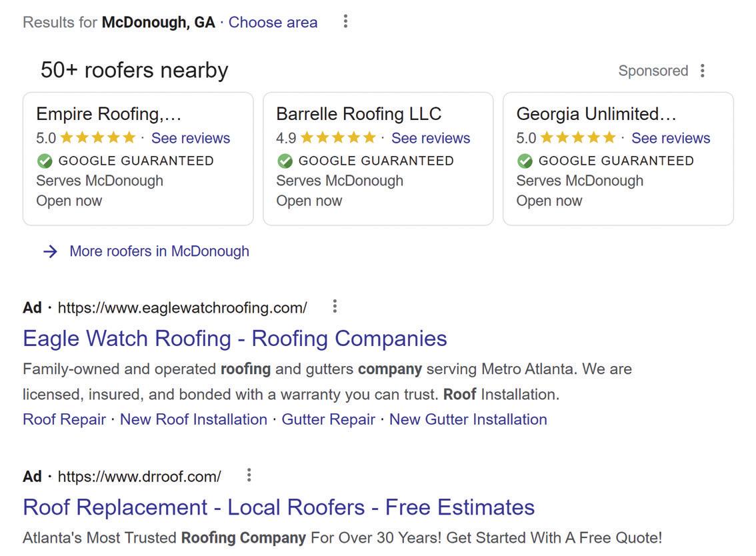Click the Barrelle Roofing LLC card title
The image size is (756, 556).
[359, 114]
